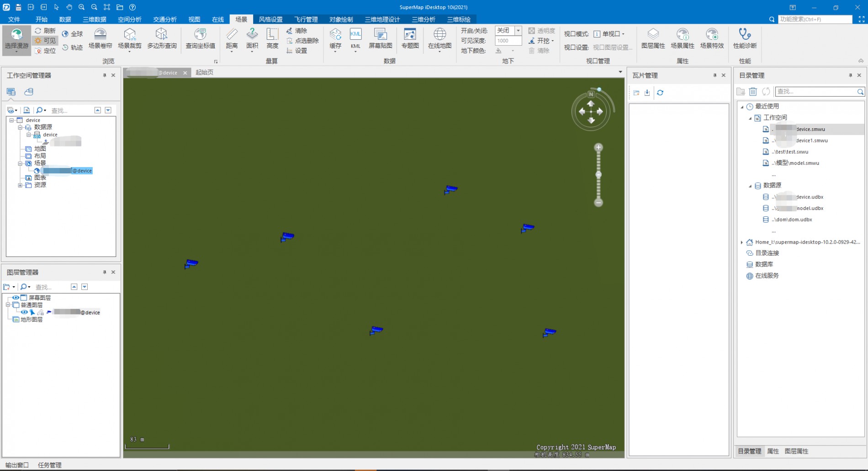
Task: Open the 场景卷帘 swipe tool
Action: click(x=100, y=38)
